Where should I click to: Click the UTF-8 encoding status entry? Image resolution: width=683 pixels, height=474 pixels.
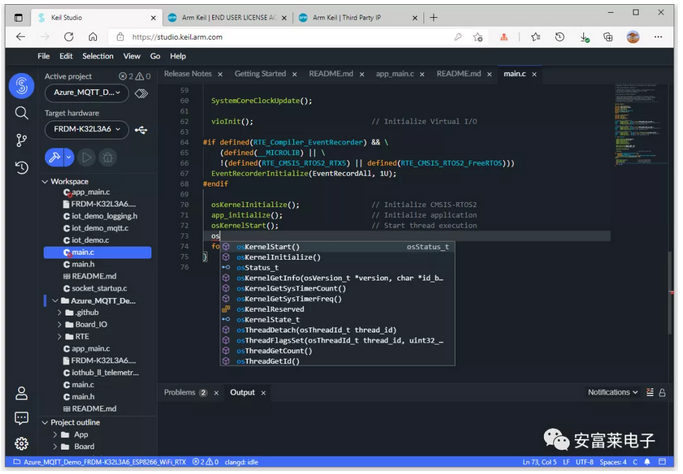click(x=584, y=462)
